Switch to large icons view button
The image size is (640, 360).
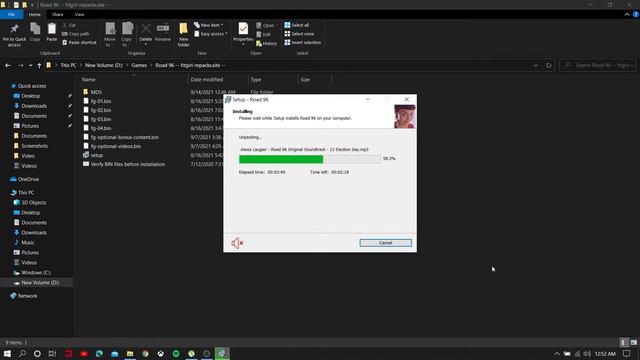pos(633,342)
